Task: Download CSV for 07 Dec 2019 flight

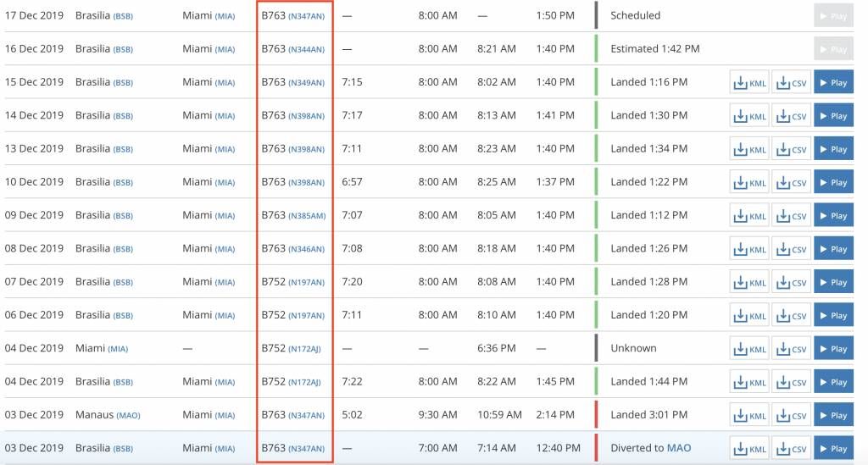Action: [792, 282]
